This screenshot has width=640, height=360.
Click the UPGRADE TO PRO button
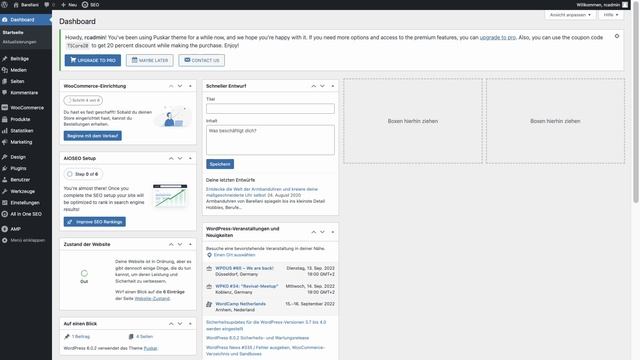click(x=93, y=60)
